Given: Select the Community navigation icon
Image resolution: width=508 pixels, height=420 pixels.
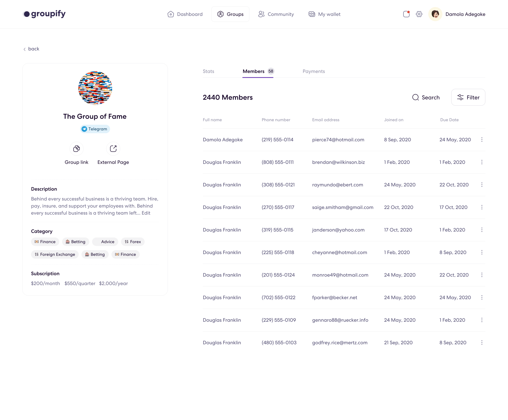Looking at the screenshot, I should click(261, 14).
